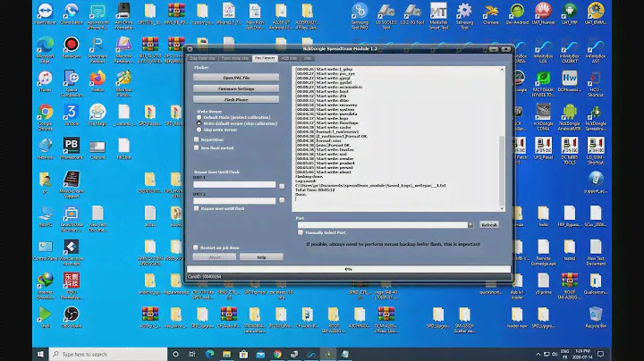Switch to Diag Mode Utils tab
The height and width of the screenshot is (361, 644).
point(203,58)
